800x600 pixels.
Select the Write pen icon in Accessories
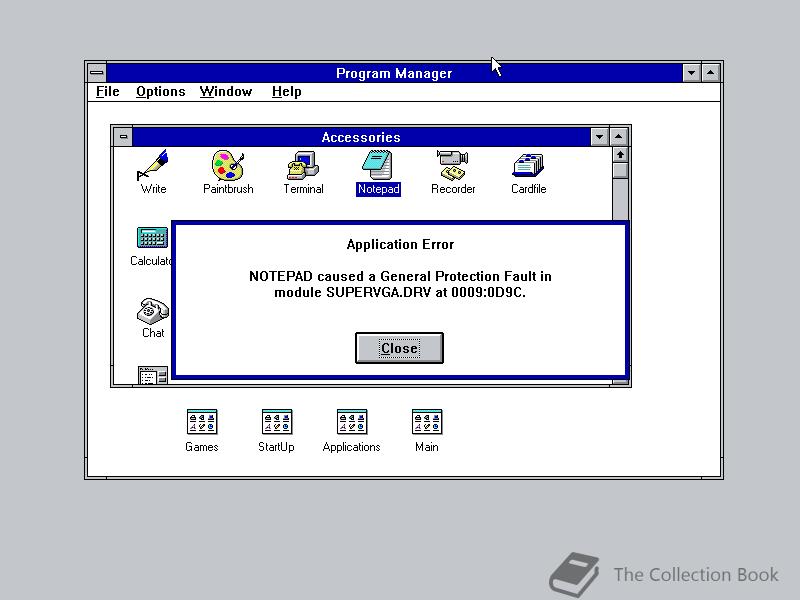click(153, 165)
